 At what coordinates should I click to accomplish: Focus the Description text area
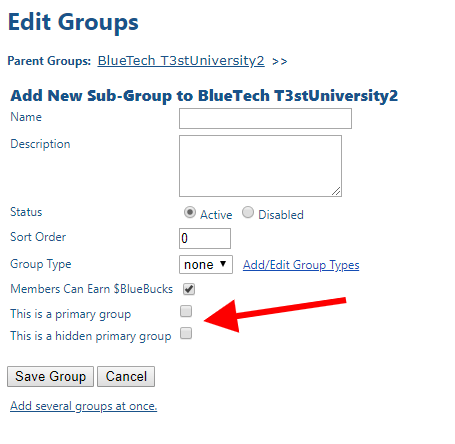coord(260,166)
